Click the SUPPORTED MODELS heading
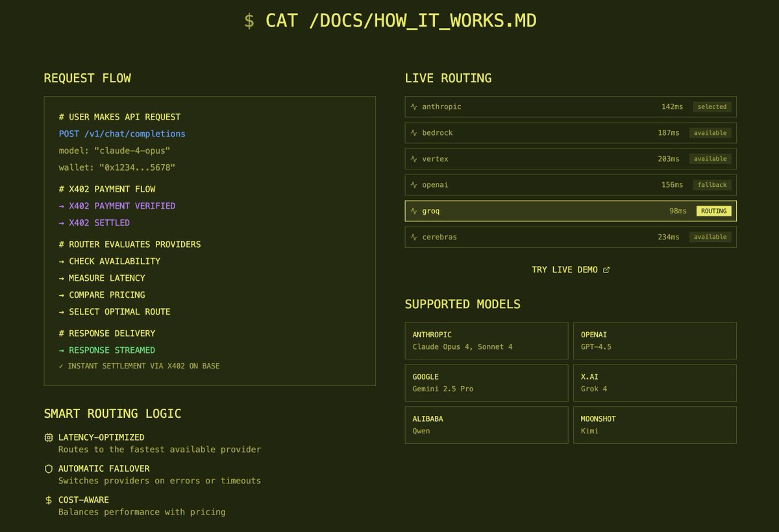 tap(463, 304)
